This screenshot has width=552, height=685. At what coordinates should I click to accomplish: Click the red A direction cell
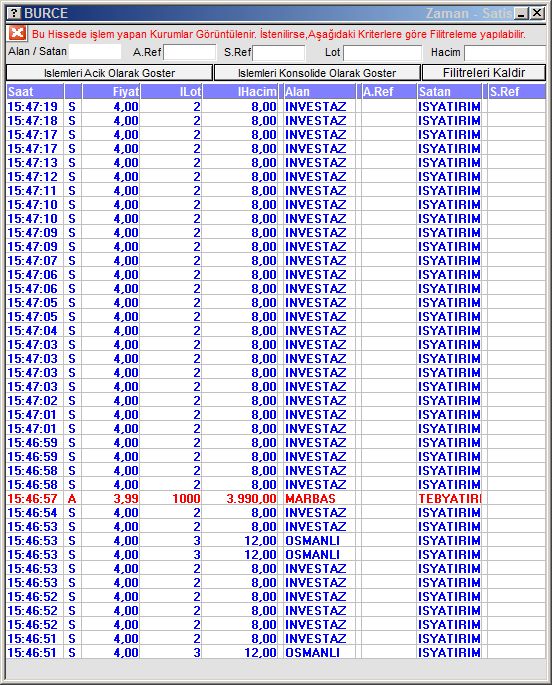[72, 498]
